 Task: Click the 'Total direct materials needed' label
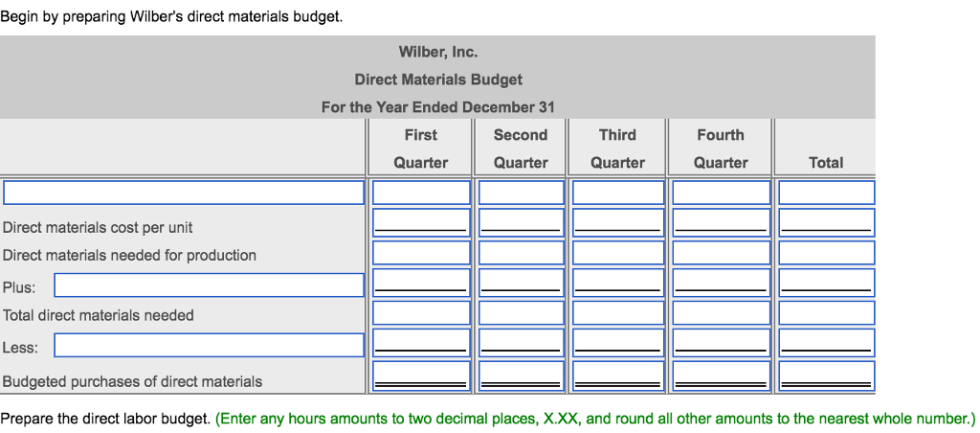pyautogui.click(x=99, y=315)
